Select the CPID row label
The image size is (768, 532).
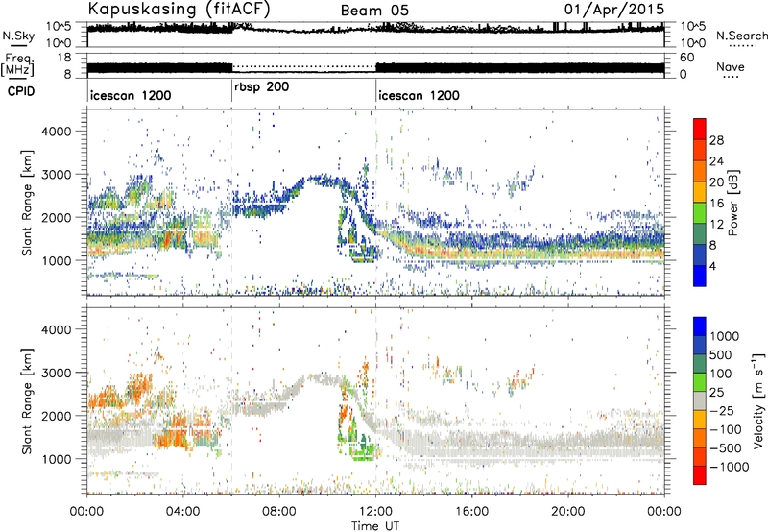tap(21, 91)
